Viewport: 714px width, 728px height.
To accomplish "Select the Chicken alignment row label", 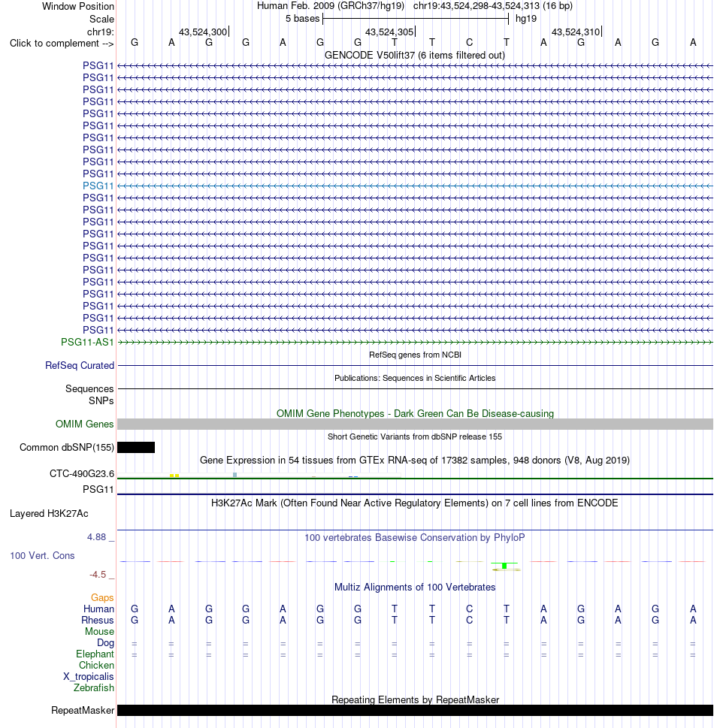I will click(96, 666).
